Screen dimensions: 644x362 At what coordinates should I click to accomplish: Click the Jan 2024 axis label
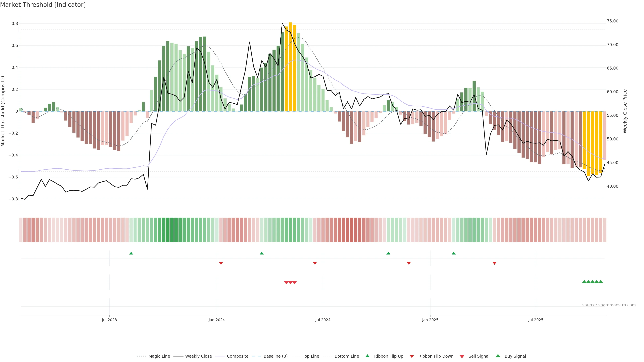coord(217,320)
